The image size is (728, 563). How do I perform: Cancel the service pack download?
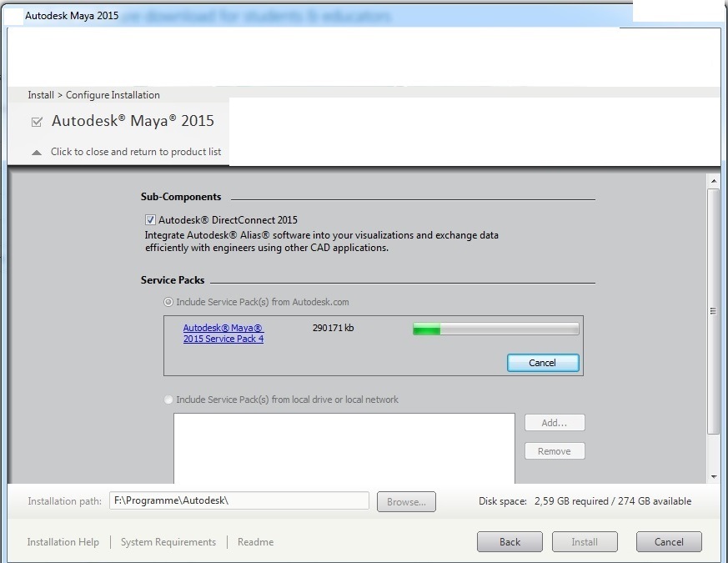click(543, 363)
